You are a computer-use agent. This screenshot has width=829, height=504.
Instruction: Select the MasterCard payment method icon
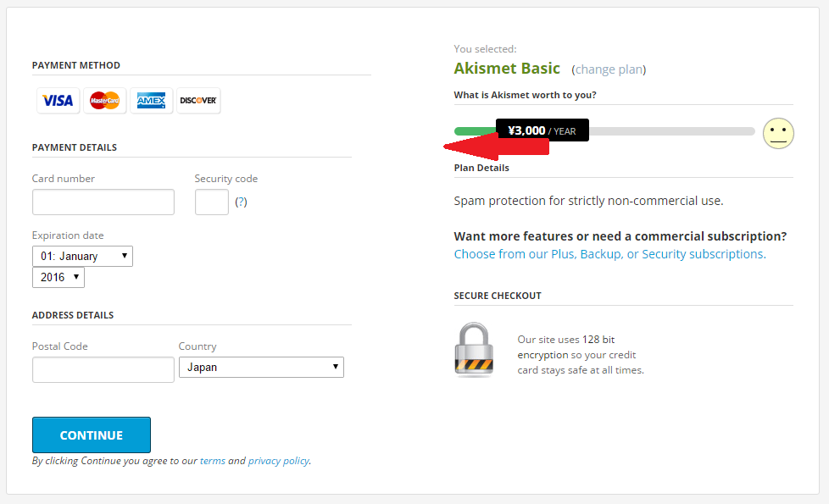104,100
